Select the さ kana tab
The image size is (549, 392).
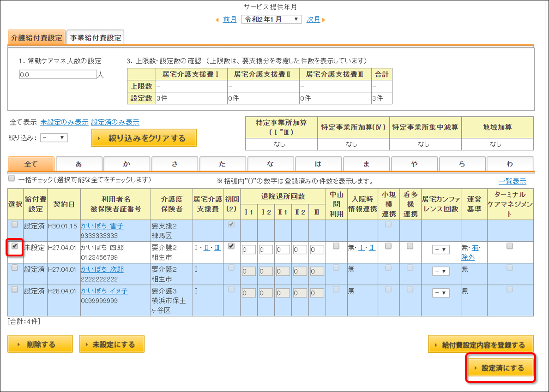pos(175,164)
